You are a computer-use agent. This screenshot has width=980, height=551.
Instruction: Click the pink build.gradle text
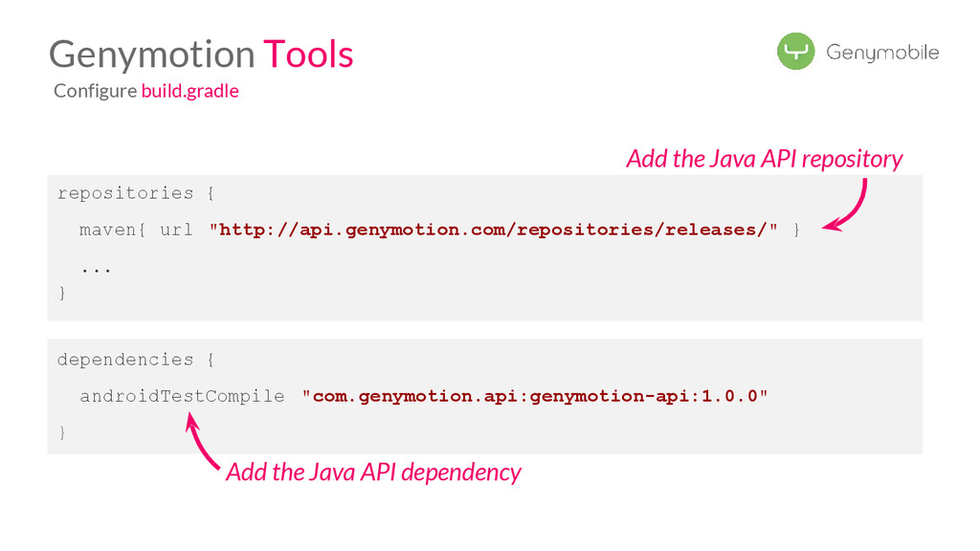pyautogui.click(x=189, y=91)
